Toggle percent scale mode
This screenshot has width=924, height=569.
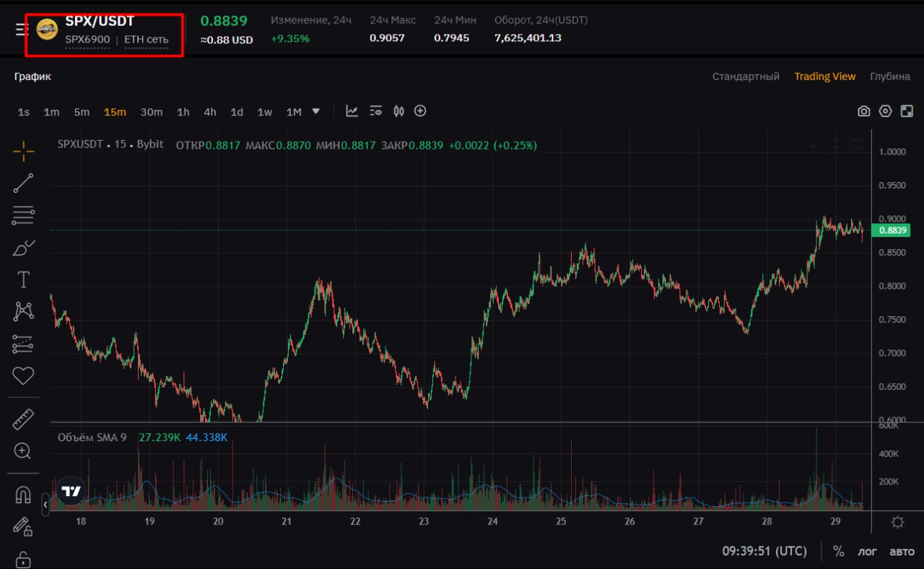(838, 551)
